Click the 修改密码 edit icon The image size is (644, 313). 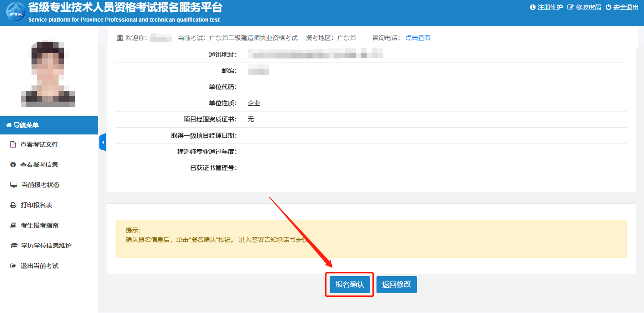[x=571, y=7]
